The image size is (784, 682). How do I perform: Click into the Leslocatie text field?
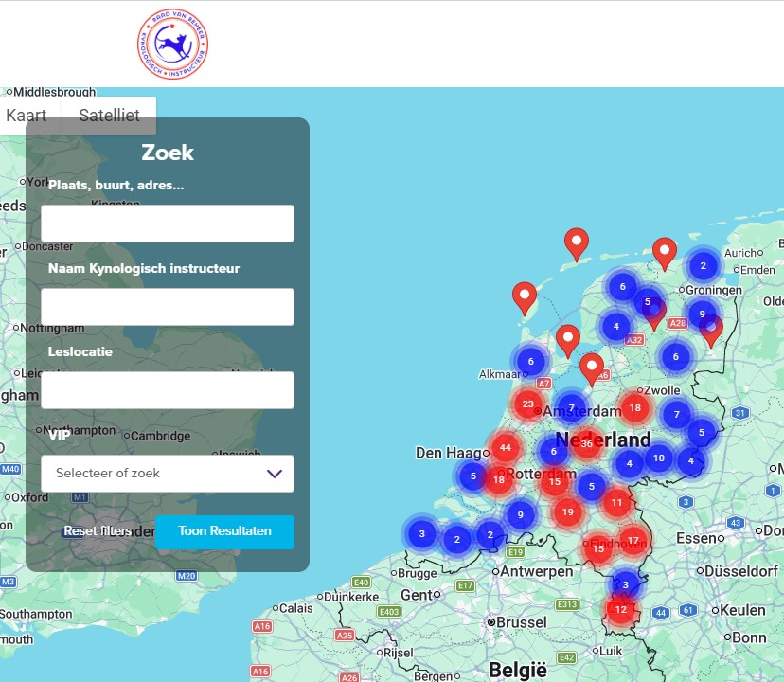167,390
